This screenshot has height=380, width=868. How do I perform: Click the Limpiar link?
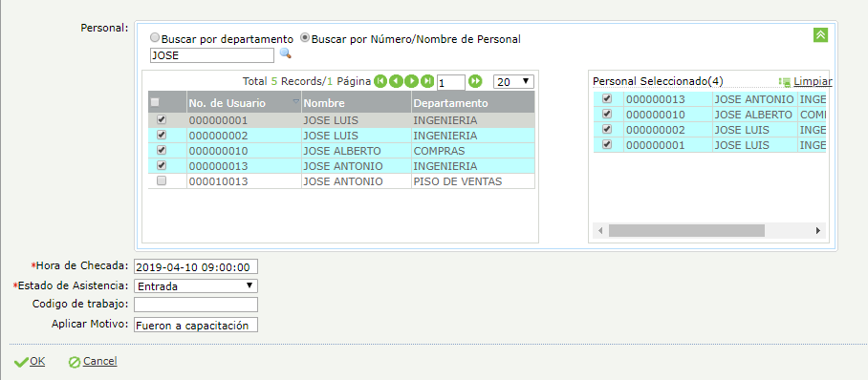point(813,81)
